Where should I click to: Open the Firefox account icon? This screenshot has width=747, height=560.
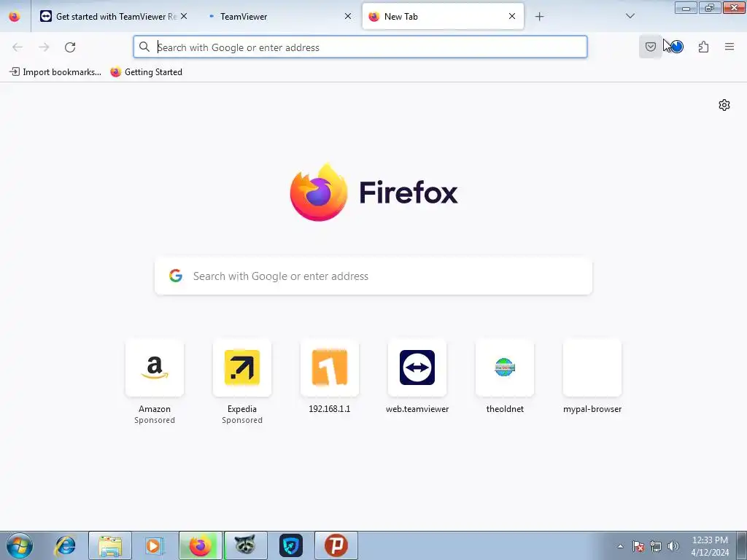[676, 47]
